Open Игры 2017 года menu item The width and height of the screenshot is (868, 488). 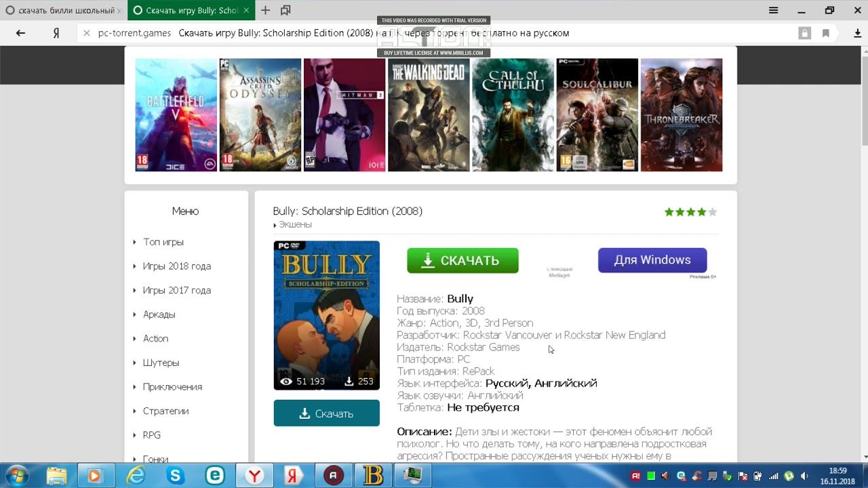click(x=176, y=290)
